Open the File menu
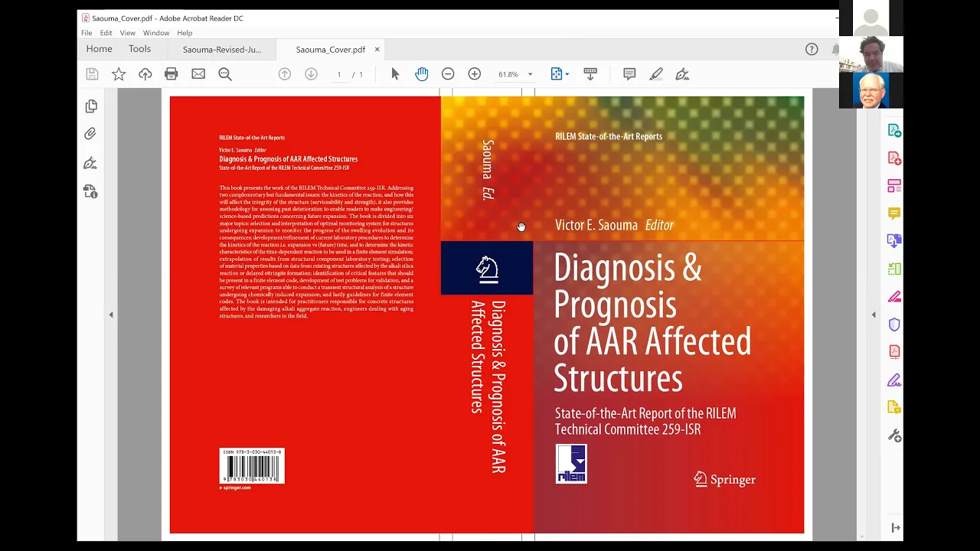Screen dimensions: 980x551 click(x=87, y=33)
